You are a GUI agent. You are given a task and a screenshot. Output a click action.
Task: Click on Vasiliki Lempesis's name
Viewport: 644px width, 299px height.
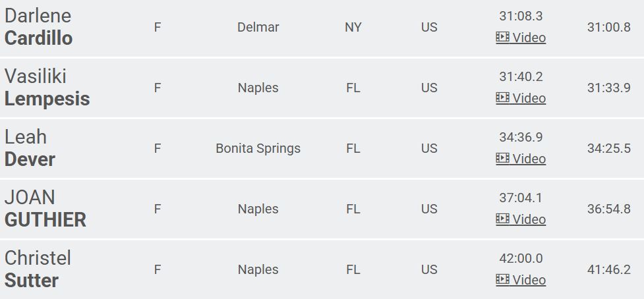pos(47,88)
